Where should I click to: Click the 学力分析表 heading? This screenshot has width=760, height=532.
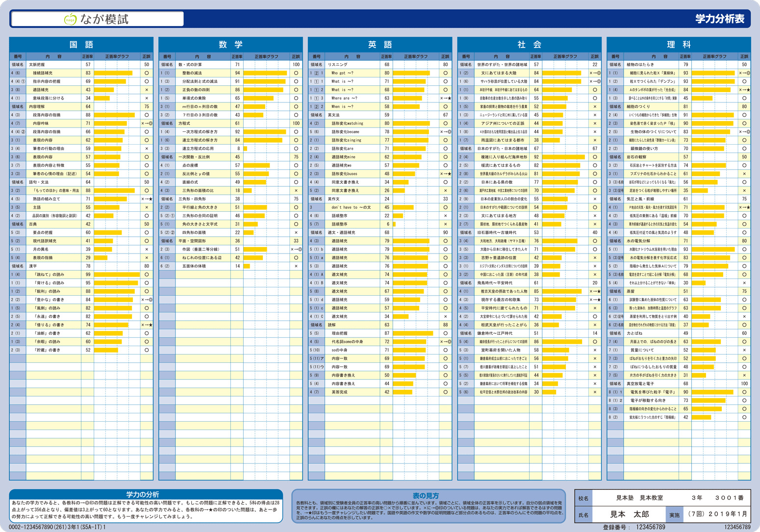[x=720, y=19]
